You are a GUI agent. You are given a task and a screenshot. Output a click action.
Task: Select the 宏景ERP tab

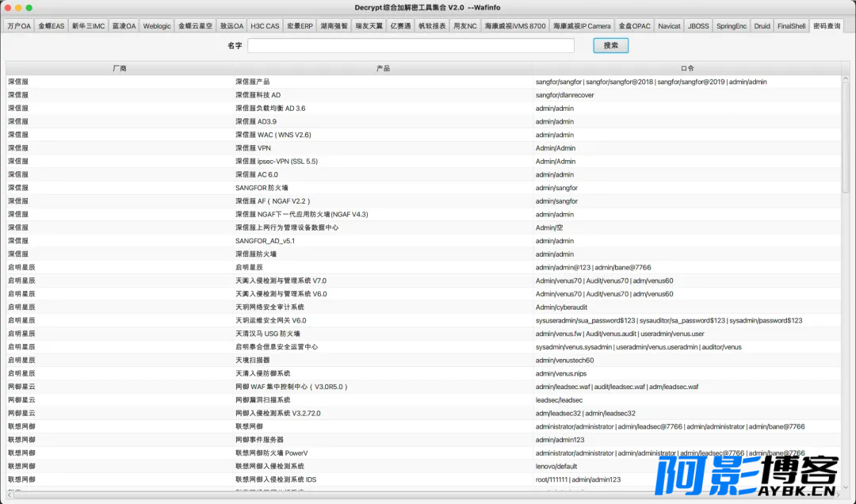300,25
